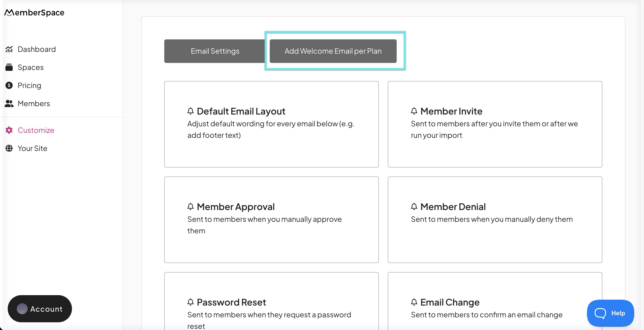Click the MemberSpace logo
This screenshot has height=330, width=644.
point(34,12)
